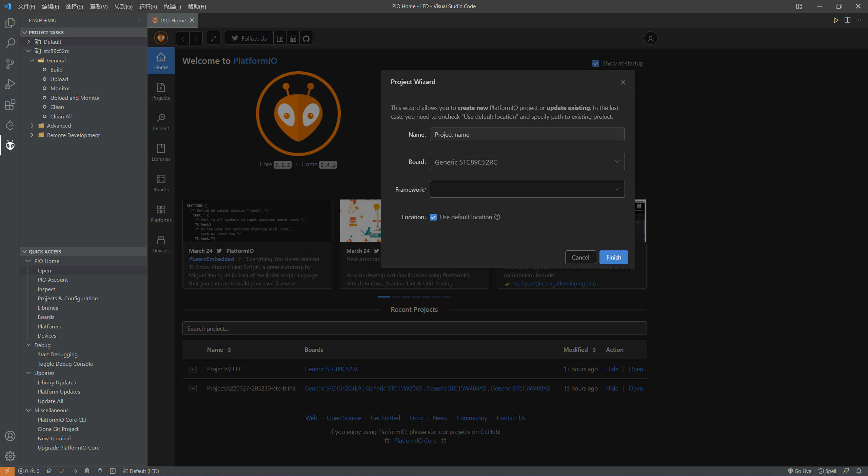
Task: Open the Projects section in PIO sidebar
Action: tap(161, 92)
